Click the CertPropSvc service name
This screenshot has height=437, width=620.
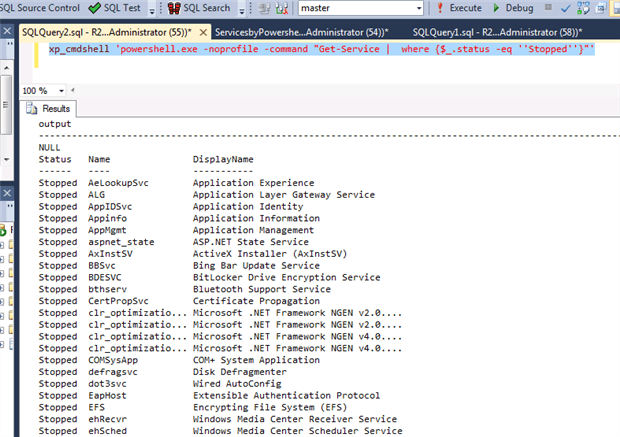click(x=118, y=301)
